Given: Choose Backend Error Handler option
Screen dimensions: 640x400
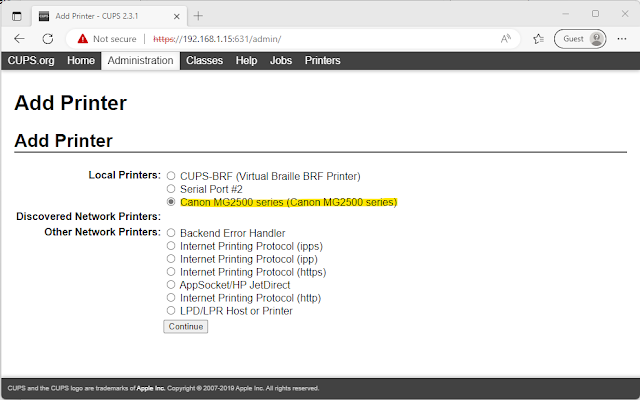Looking at the screenshot, I should click(x=171, y=233).
